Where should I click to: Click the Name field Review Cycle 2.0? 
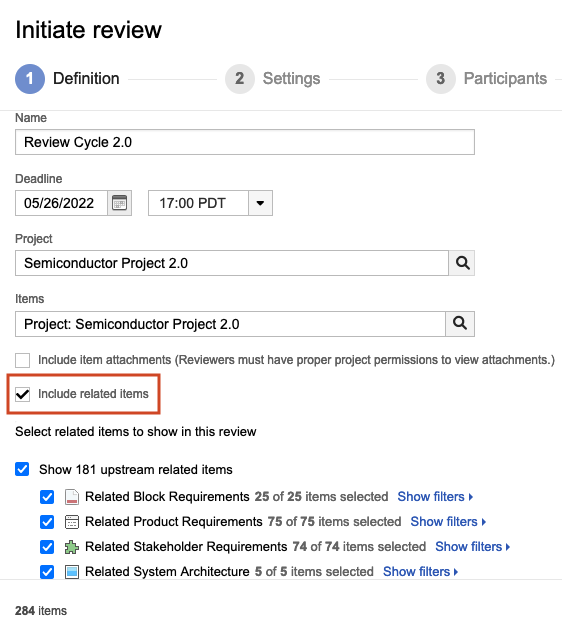pos(245,142)
